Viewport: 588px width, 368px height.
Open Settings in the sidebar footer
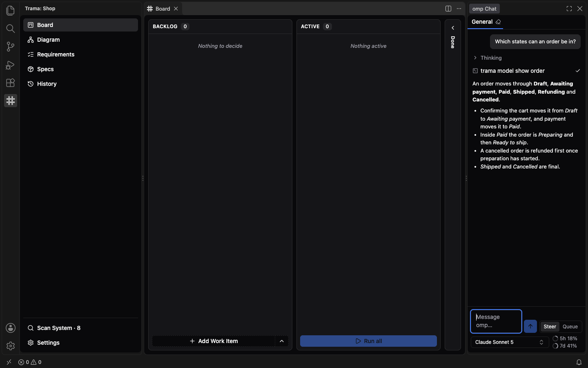[80, 343]
